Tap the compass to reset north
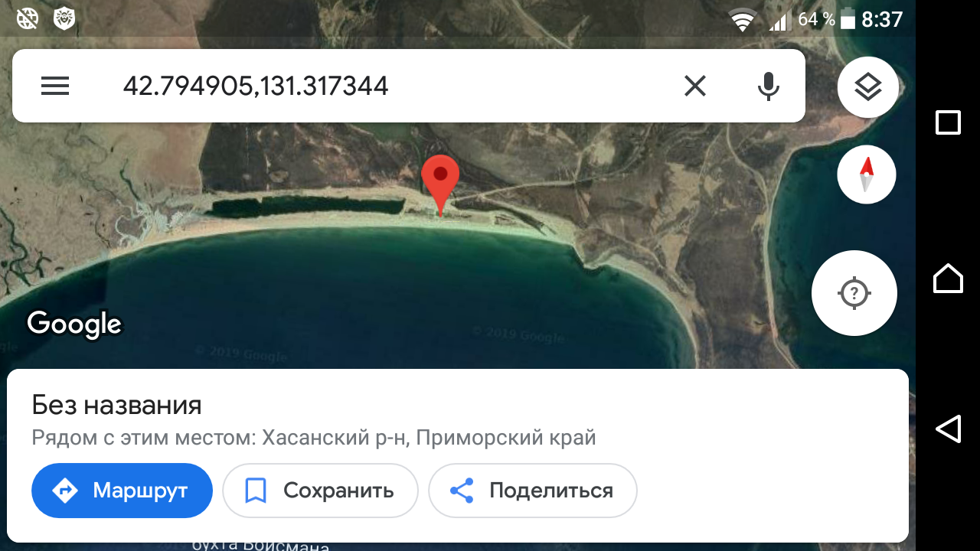The width and height of the screenshot is (980, 551). 867,174
